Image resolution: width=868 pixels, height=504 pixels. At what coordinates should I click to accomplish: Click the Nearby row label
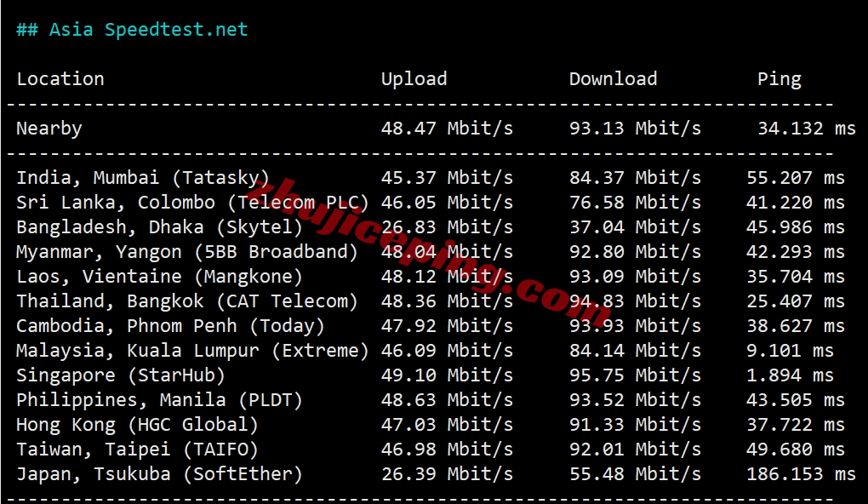pos(49,129)
